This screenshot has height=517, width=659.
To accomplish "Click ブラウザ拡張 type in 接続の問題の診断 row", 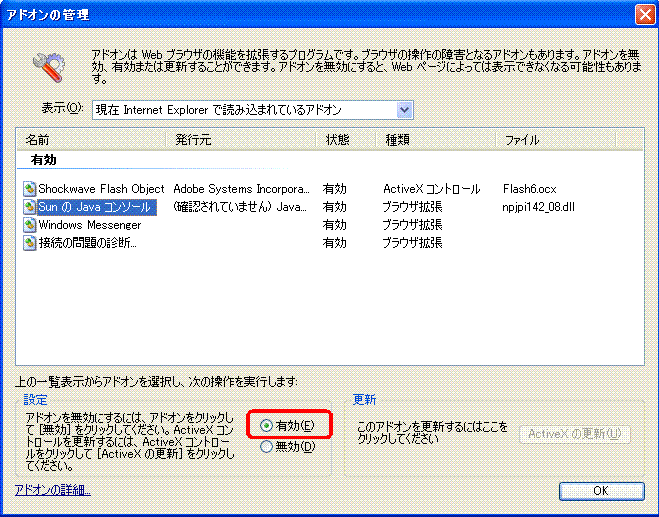I will [412, 243].
